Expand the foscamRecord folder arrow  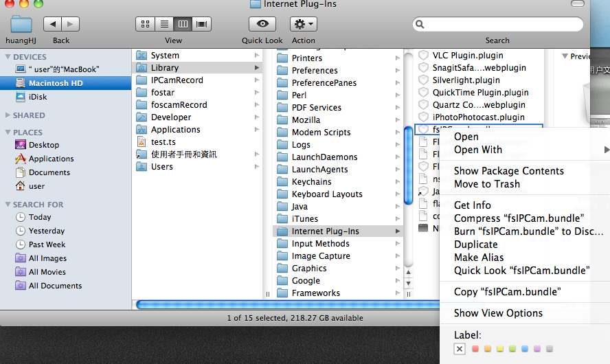point(257,105)
